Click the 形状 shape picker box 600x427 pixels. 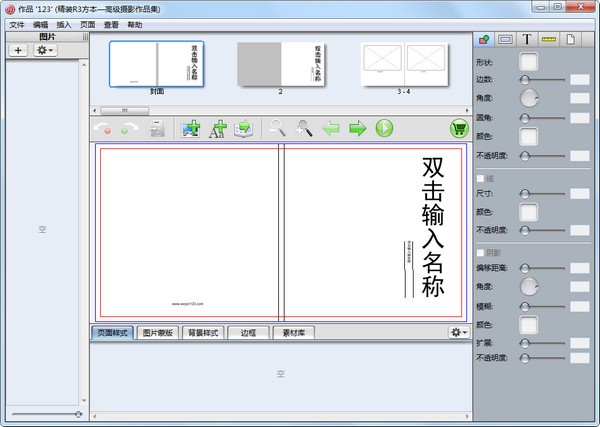pyautogui.click(x=528, y=62)
